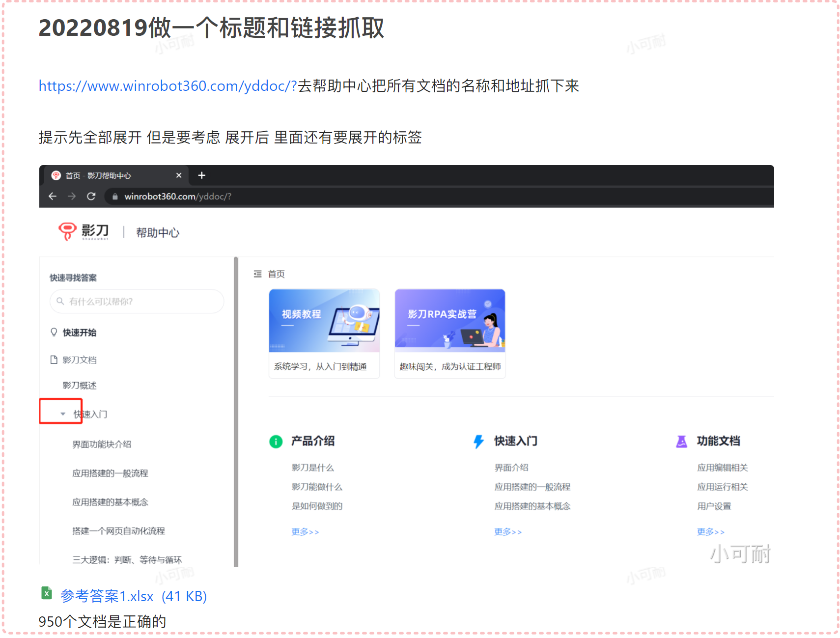Open the 视频教程 card thumbnail
Image resolution: width=840 pixels, height=638 pixels.
click(324, 321)
